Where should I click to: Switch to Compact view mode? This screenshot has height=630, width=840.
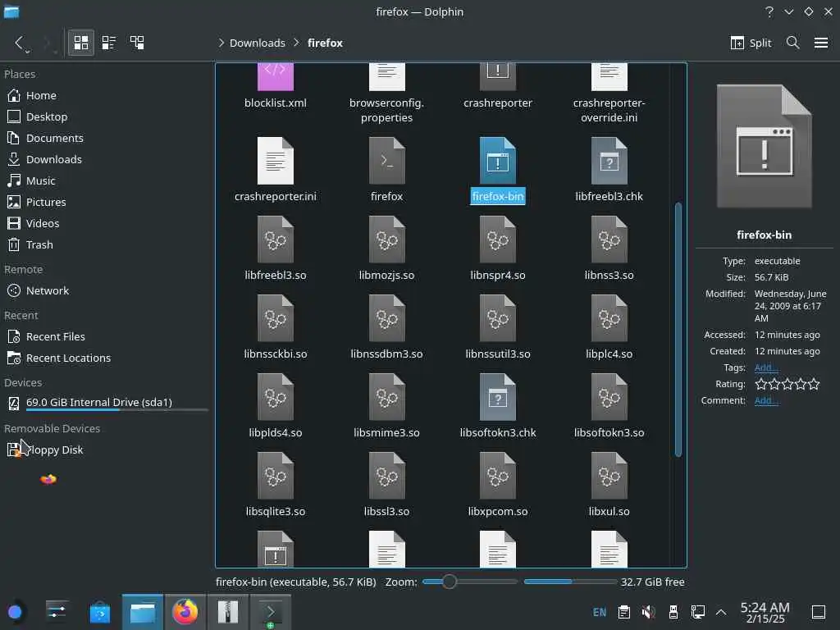click(109, 43)
